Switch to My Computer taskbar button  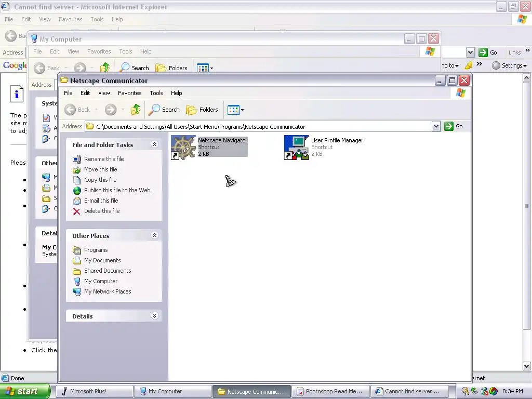coord(173,391)
